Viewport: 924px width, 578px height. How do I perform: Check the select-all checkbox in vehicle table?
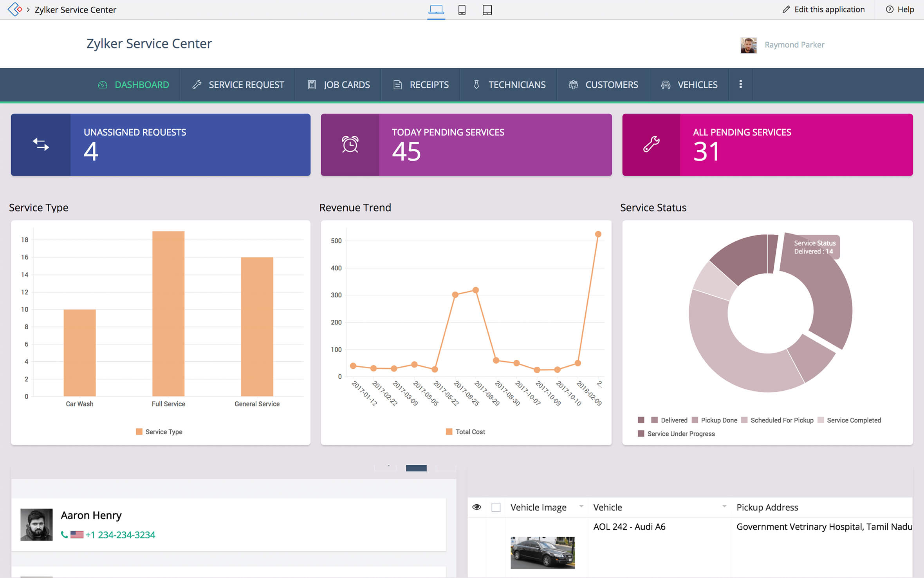tap(496, 507)
